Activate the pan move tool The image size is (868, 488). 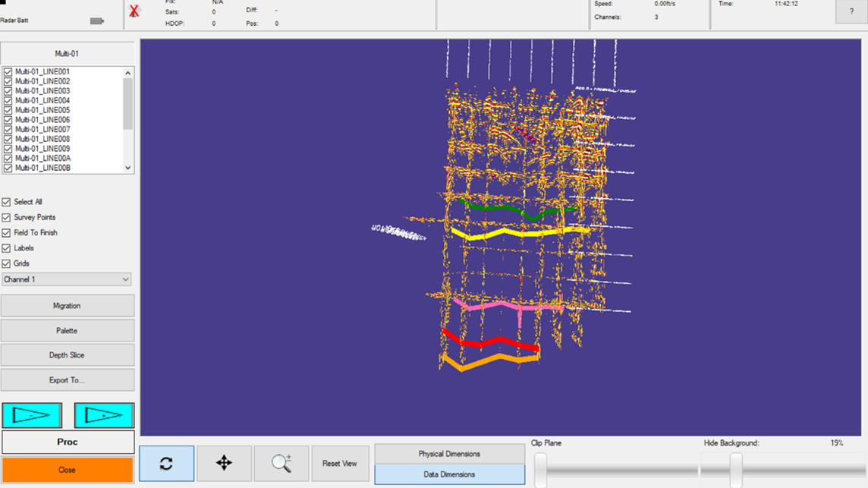(x=224, y=463)
